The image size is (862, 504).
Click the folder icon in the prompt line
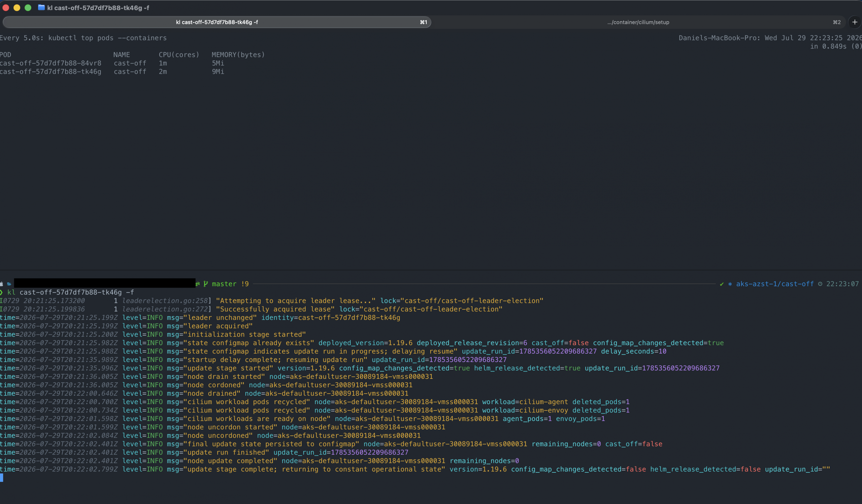coord(9,284)
